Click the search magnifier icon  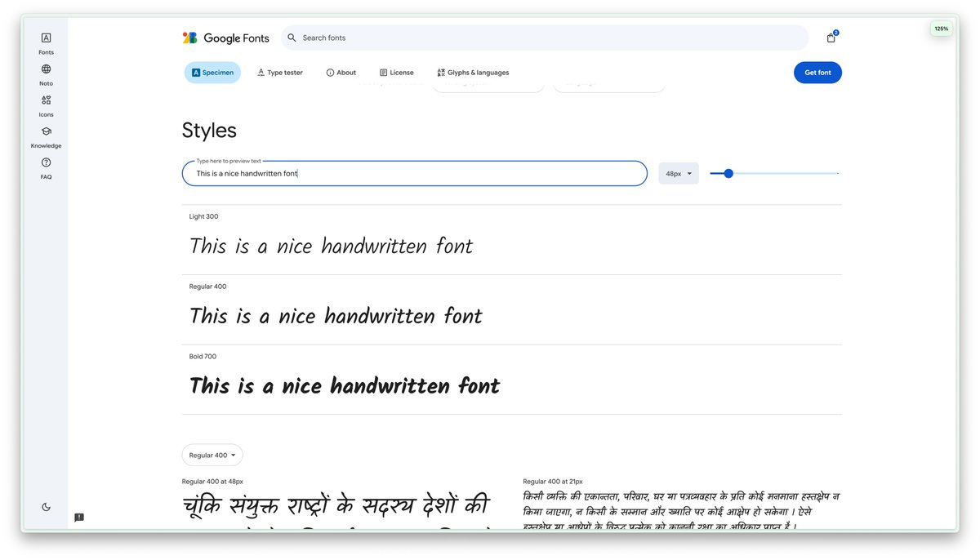tap(292, 38)
